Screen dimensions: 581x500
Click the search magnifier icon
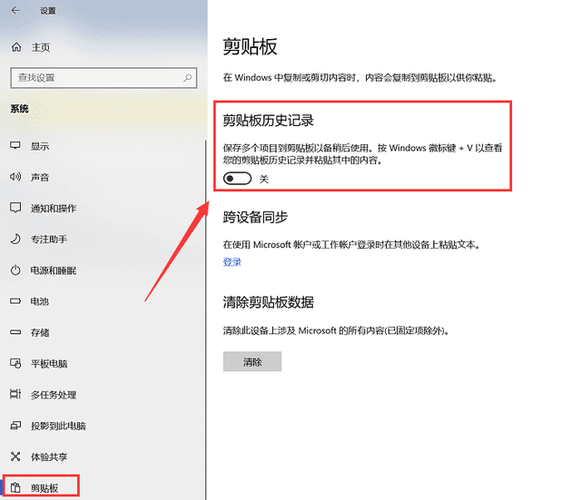(x=187, y=78)
